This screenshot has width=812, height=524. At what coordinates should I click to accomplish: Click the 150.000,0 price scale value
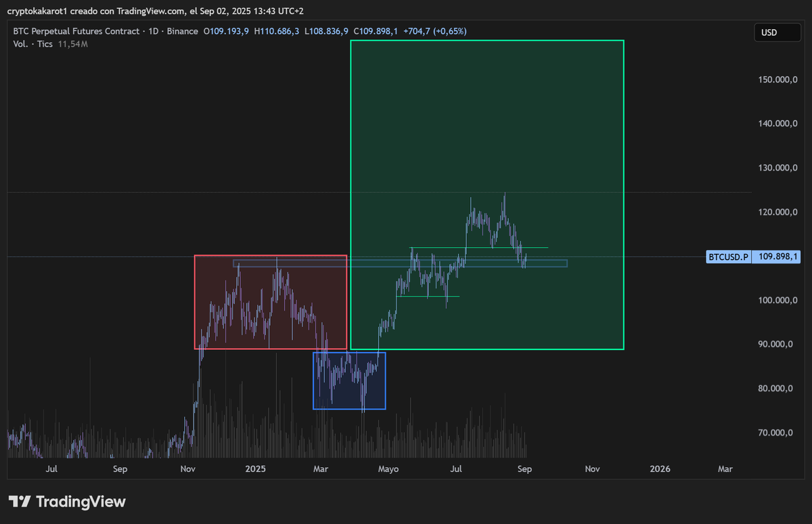(778, 79)
